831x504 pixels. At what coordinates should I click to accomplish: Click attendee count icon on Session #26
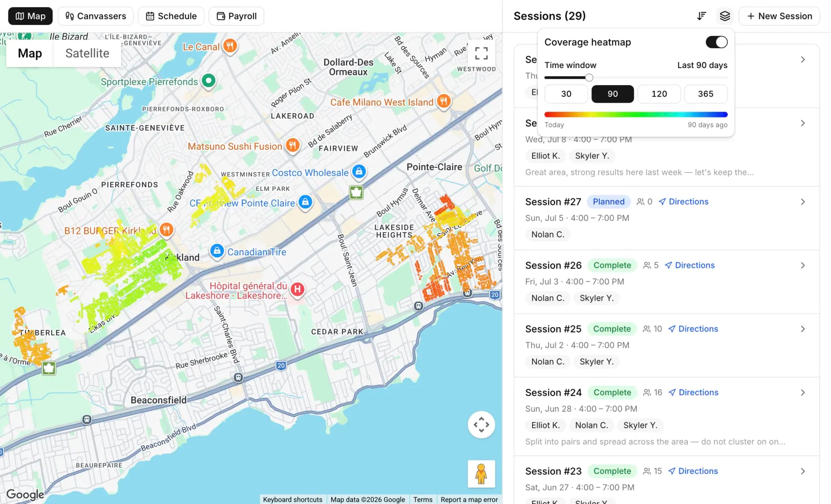pyautogui.click(x=647, y=265)
